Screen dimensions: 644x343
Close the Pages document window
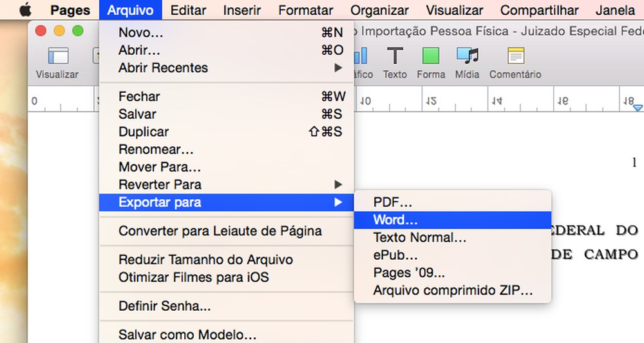tap(41, 31)
